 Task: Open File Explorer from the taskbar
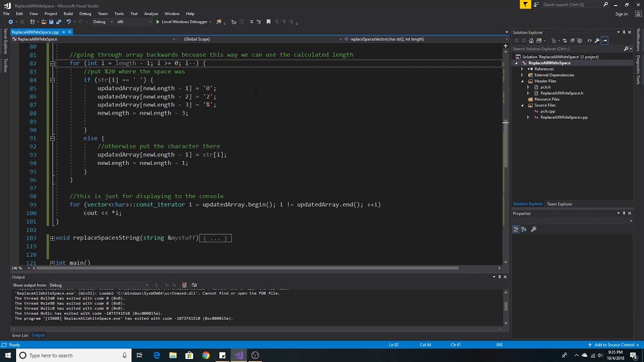[x=173, y=355]
